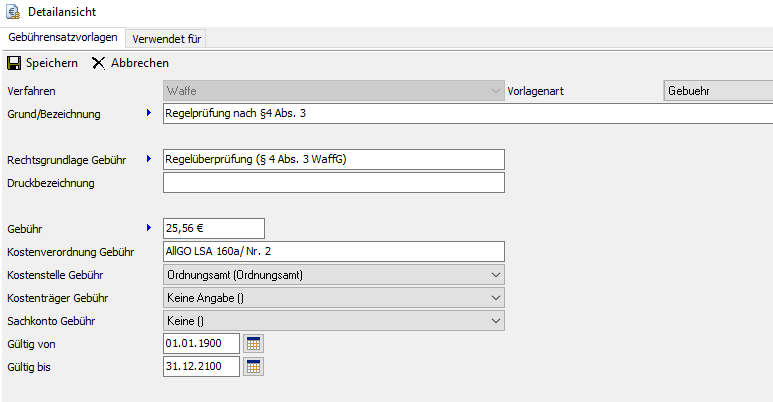
Task: Open the Verfahren Waffe dropdown
Action: click(495, 91)
